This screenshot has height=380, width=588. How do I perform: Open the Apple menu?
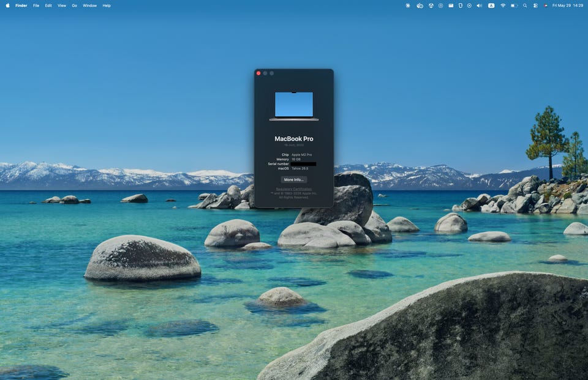7,6
